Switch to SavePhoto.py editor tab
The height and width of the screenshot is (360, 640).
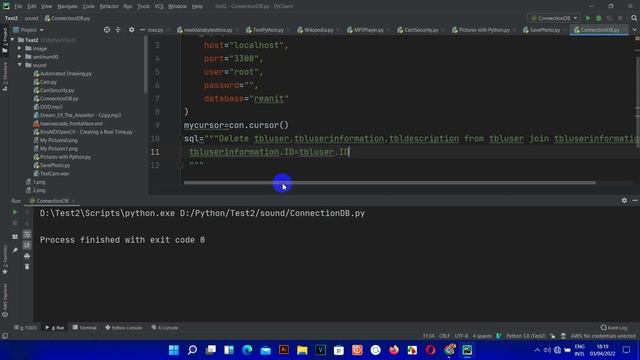(542, 30)
